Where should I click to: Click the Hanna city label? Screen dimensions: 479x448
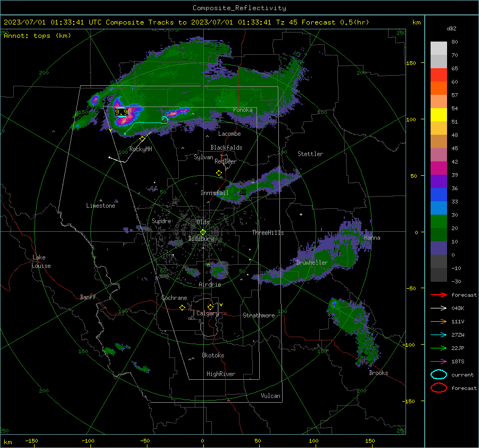coord(372,238)
